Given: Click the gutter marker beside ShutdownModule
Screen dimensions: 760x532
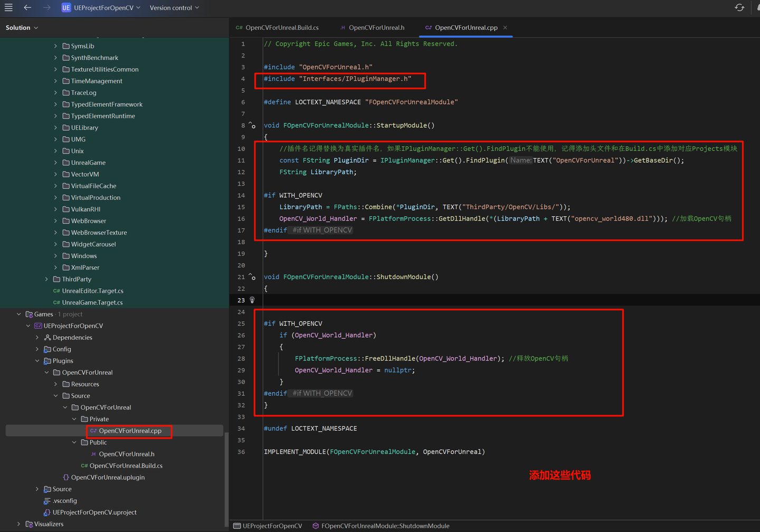Looking at the screenshot, I should [x=252, y=277].
